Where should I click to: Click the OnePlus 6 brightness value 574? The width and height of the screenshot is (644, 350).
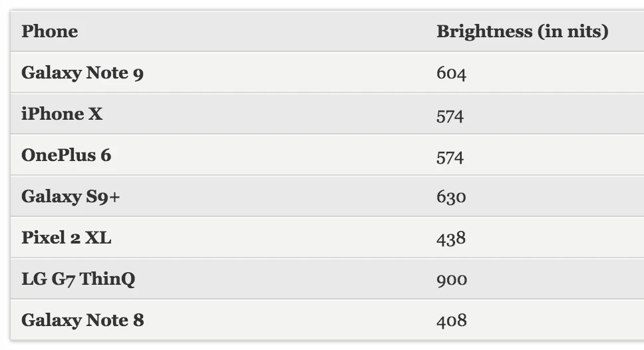coord(450,156)
